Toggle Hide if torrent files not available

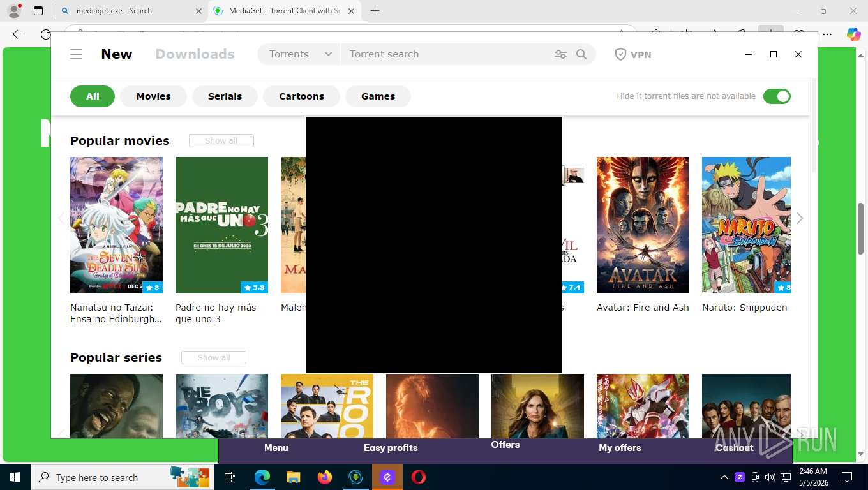777,96
